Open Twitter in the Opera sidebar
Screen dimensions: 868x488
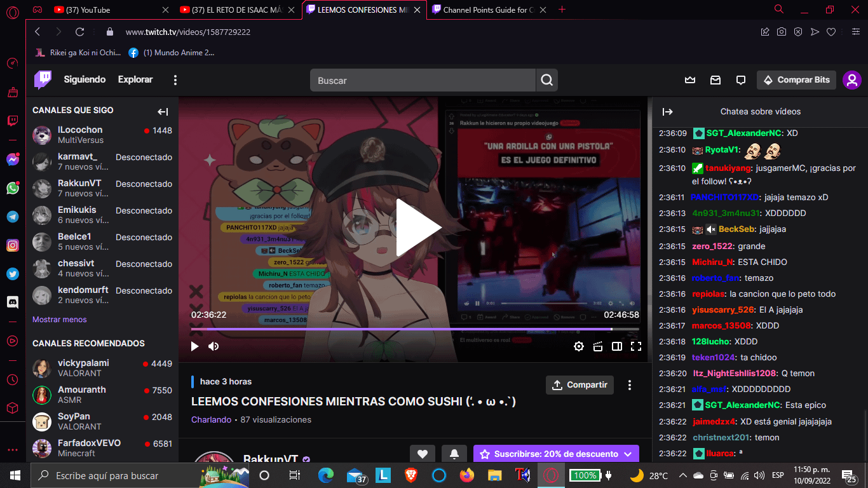(x=12, y=274)
